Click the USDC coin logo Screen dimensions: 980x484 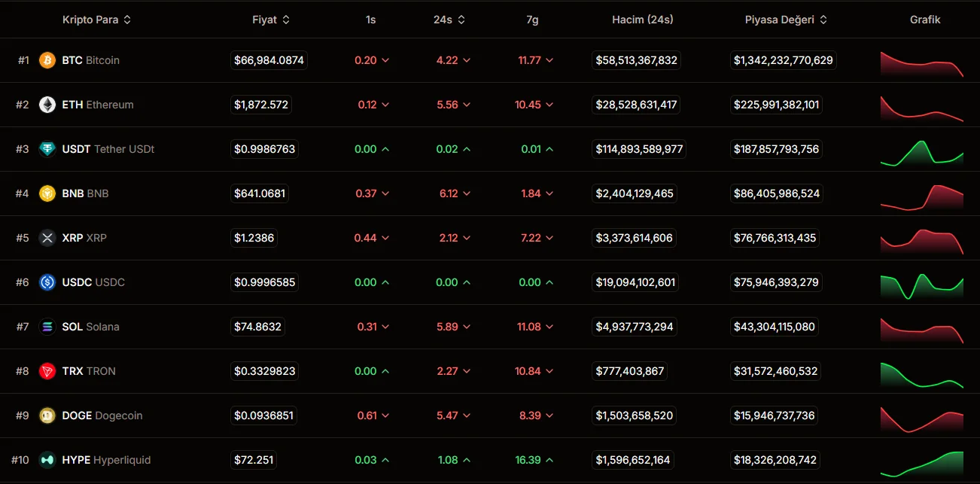click(47, 282)
